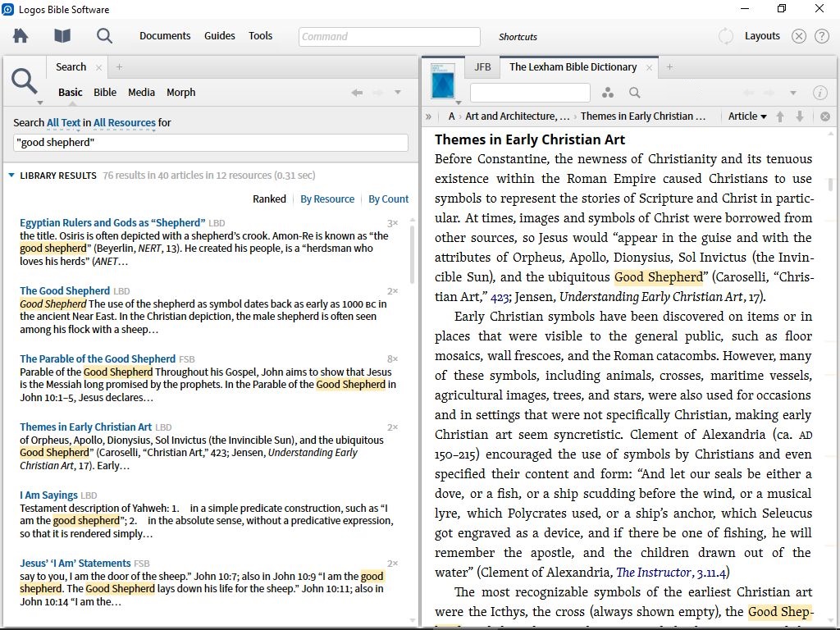840x630 pixels.
Task: Open the All Resources search scope link
Action: (x=124, y=122)
